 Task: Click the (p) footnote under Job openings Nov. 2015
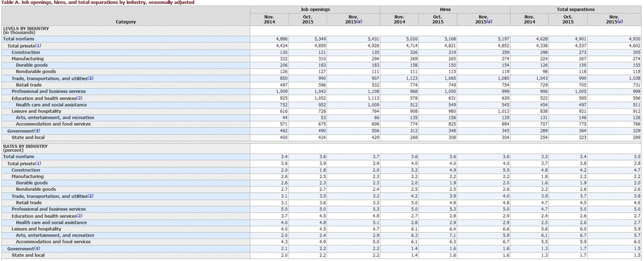pyautogui.click(x=358, y=22)
